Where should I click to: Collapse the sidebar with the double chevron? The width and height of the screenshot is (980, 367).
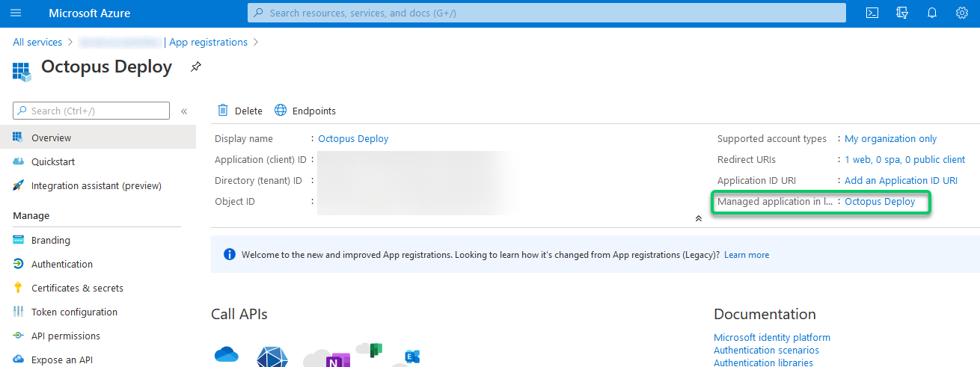pyautogui.click(x=184, y=111)
